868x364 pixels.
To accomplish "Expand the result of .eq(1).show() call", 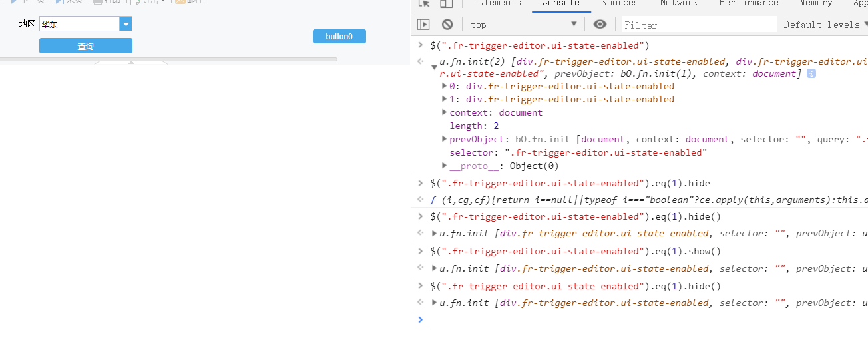I will 434,268.
